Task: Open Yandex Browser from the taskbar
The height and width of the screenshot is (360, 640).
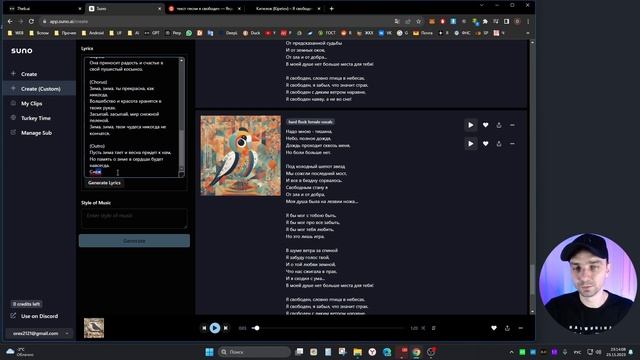Action: point(372,352)
